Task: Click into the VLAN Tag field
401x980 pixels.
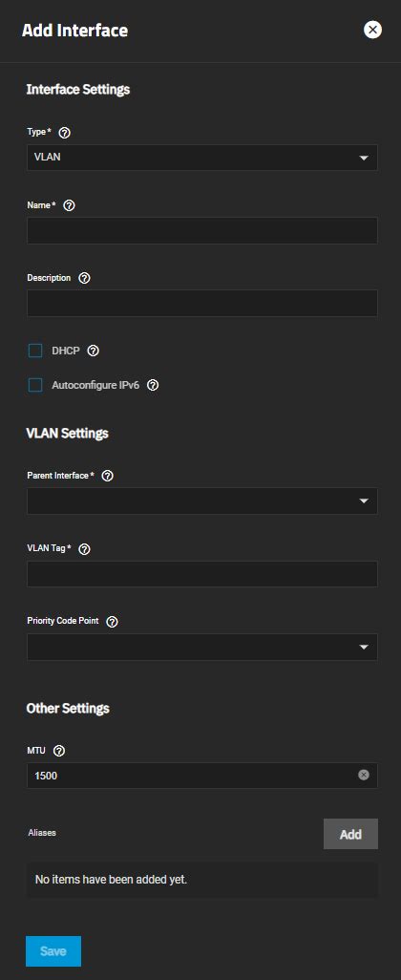Action: pyautogui.click(x=202, y=574)
